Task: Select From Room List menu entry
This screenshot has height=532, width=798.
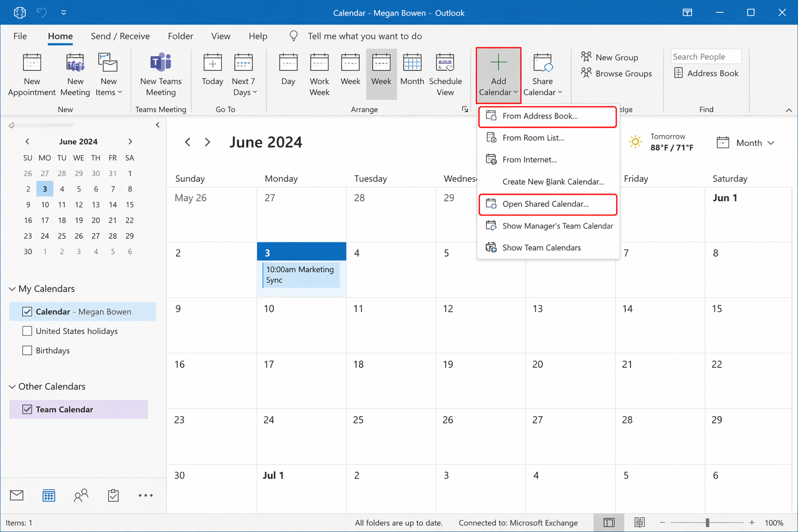Action: point(533,138)
